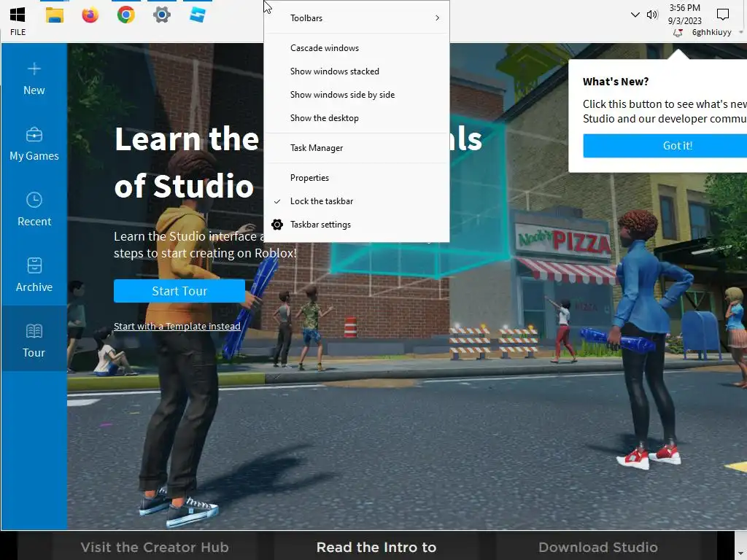This screenshot has height=560, width=747.
Task: Choose Cascade windows from context menu
Action: [x=356, y=48]
